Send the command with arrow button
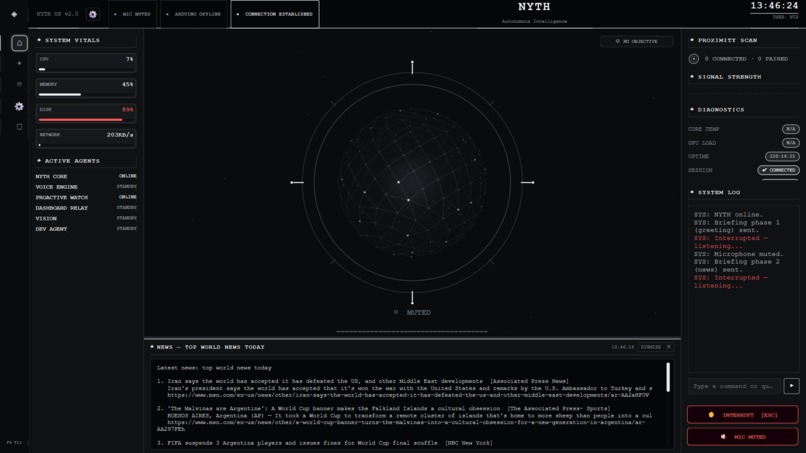Screen dimensions: 806x453 pyautogui.click(x=791, y=386)
